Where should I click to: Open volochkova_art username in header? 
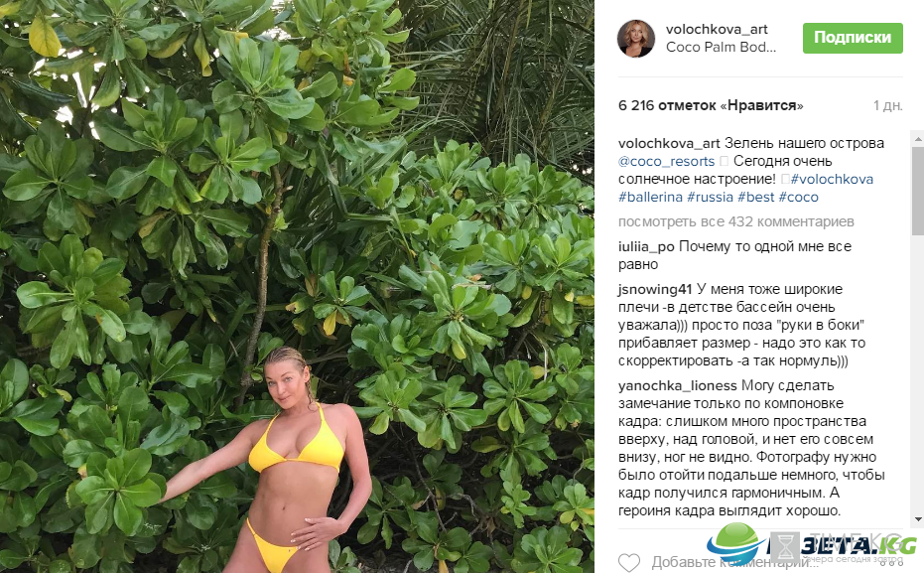click(x=717, y=29)
